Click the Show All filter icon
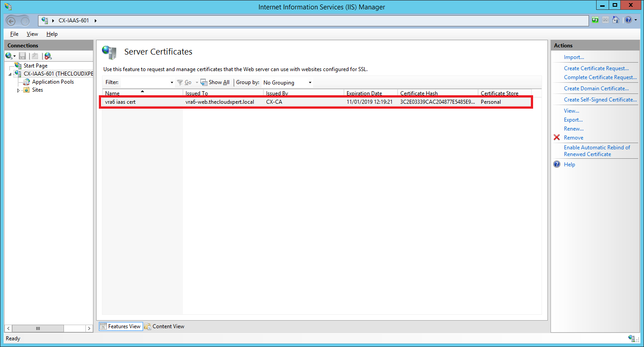 pyautogui.click(x=204, y=82)
